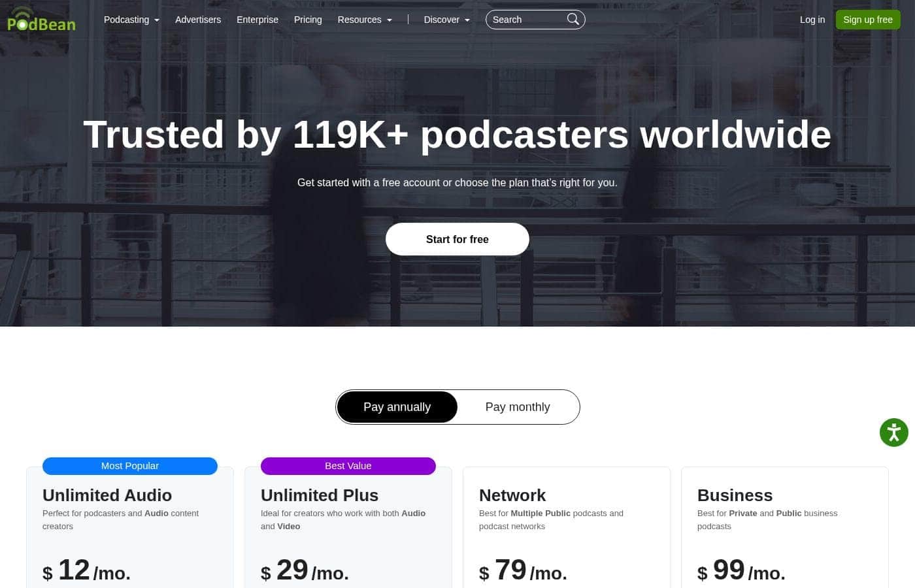The height and width of the screenshot is (588, 915).
Task: Go to Advertisers page
Action: 198,20
